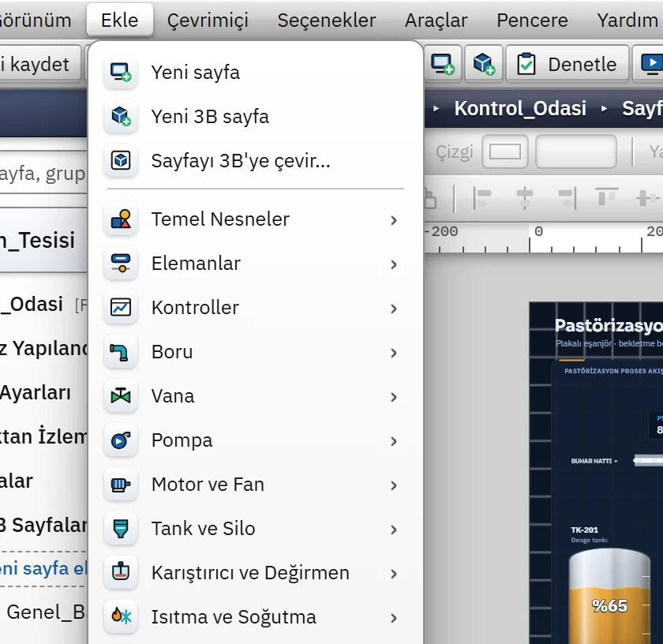Select Motor ve Fan menu entry

(254, 485)
